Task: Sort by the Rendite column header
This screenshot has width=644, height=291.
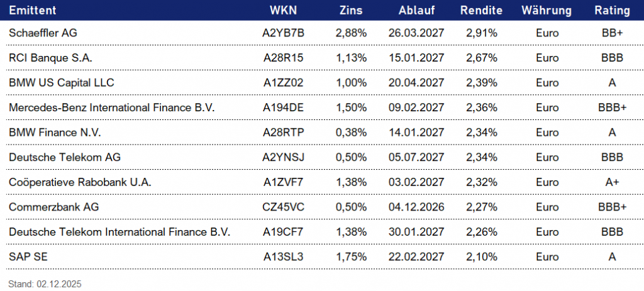Action: (x=481, y=11)
